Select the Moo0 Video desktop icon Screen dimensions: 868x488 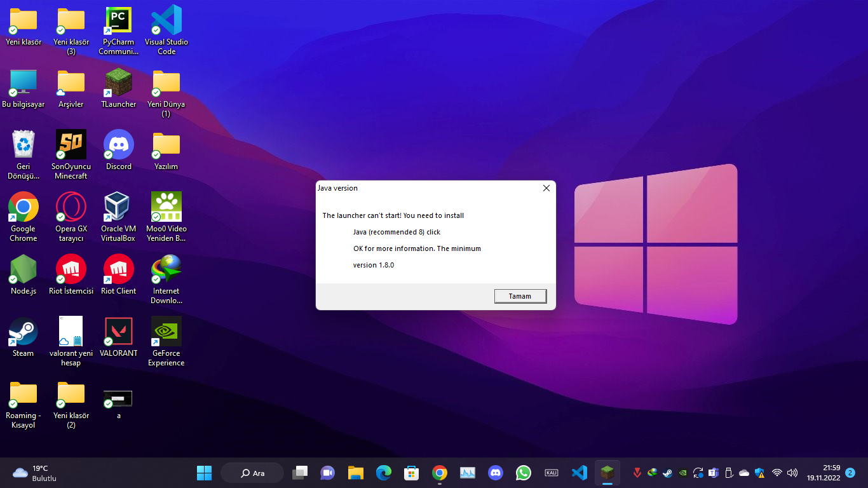point(166,217)
